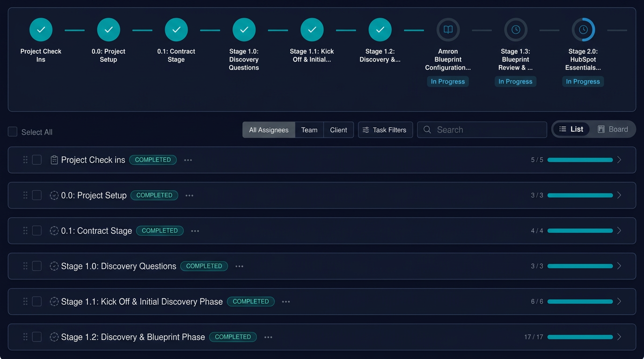Open the Stage 1.1: Kick Off & Initial Discovery Phase title
Viewport: 644px width, 359px height.
click(142, 302)
